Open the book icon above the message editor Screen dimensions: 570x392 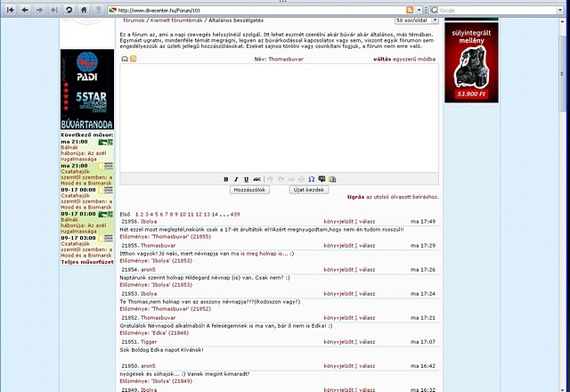point(124,58)
